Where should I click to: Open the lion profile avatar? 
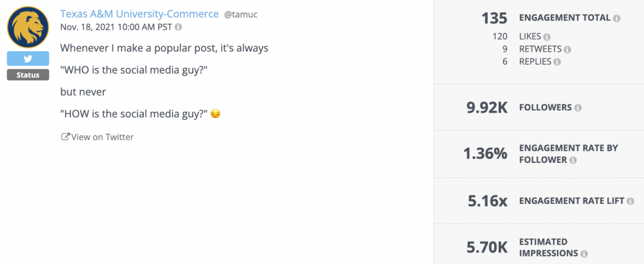coord(28,27)
